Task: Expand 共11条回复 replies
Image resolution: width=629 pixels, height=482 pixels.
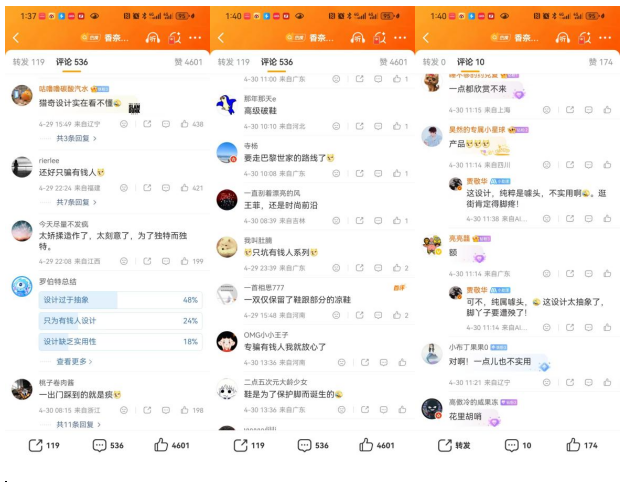Action: (x=78, y=424)
